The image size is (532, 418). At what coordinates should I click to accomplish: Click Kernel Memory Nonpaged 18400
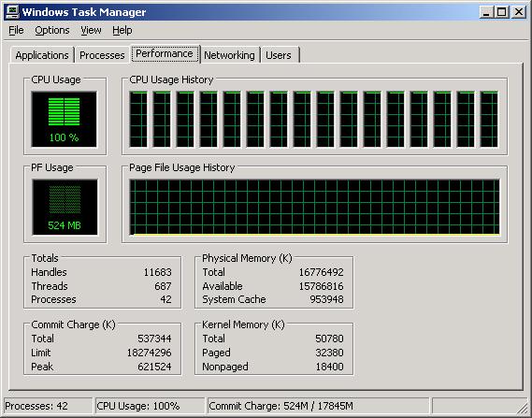click(x=329, y=367)
